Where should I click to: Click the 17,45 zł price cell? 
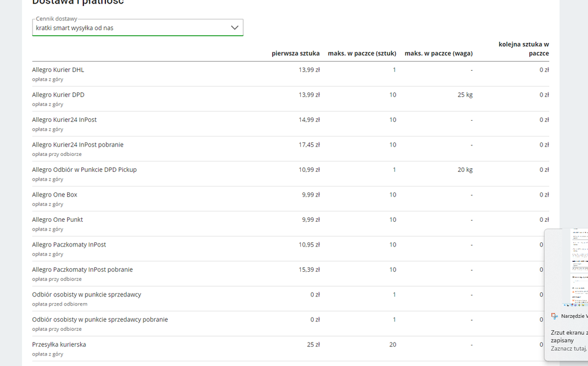[x=309, y=145]
